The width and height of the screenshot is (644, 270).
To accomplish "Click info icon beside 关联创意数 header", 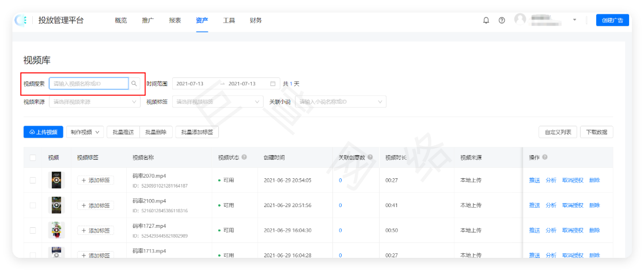I will [x=370, y=157].
